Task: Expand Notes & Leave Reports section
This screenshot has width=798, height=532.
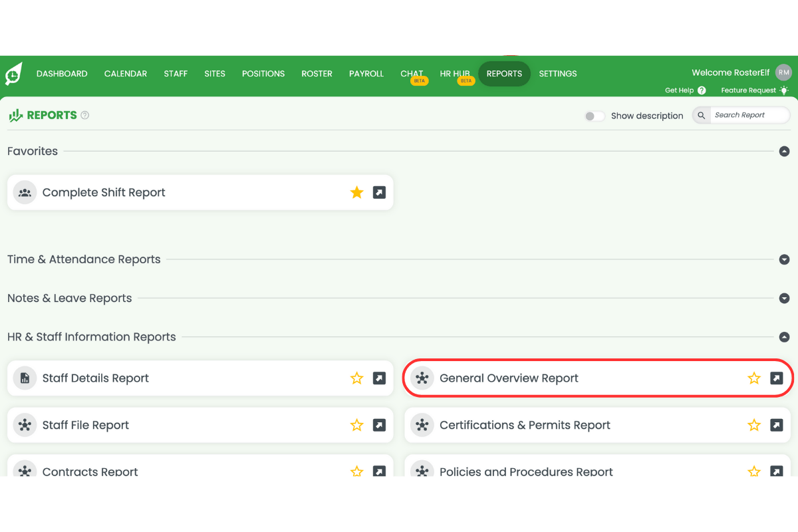Action: tap(784, 299)
